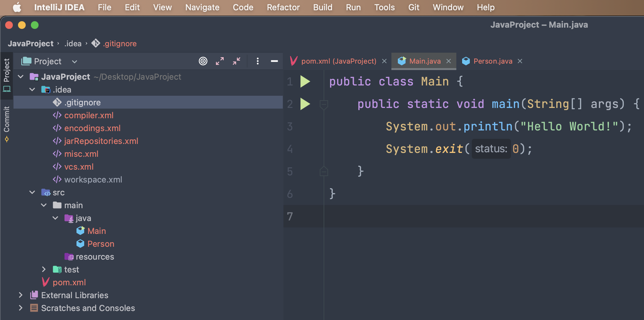Toggle code fold marker on line 2
The width and height of the screenshot is (644, 320).
tap(324, 104)
